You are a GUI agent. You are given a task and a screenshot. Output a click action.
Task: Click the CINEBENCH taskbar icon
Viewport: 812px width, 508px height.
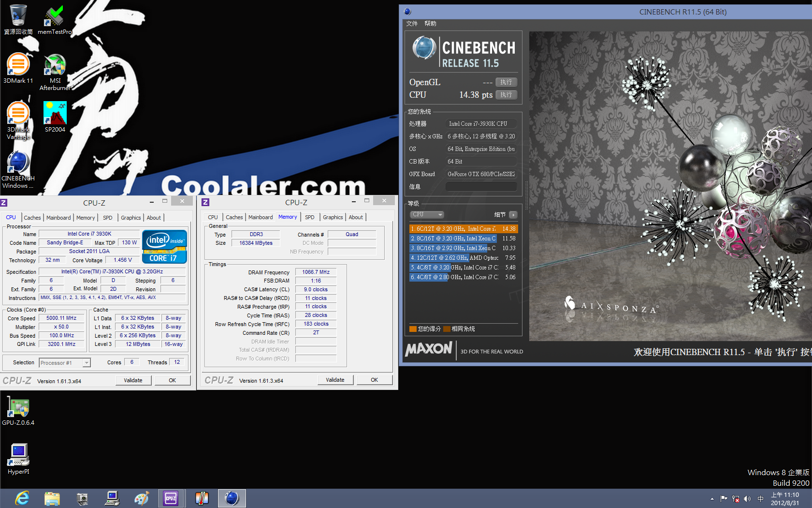[232, 498]
